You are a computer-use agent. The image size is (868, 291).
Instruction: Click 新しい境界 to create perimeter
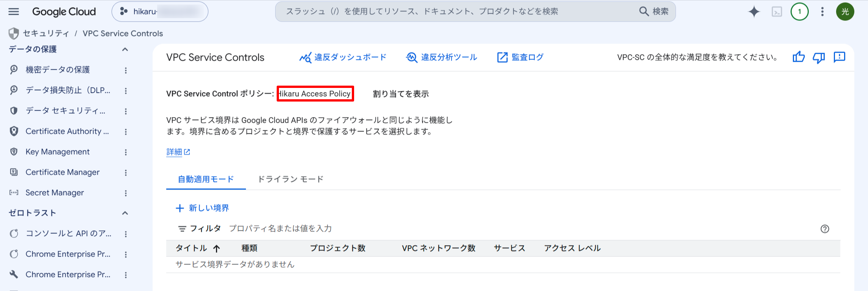(x=202, y=208)
